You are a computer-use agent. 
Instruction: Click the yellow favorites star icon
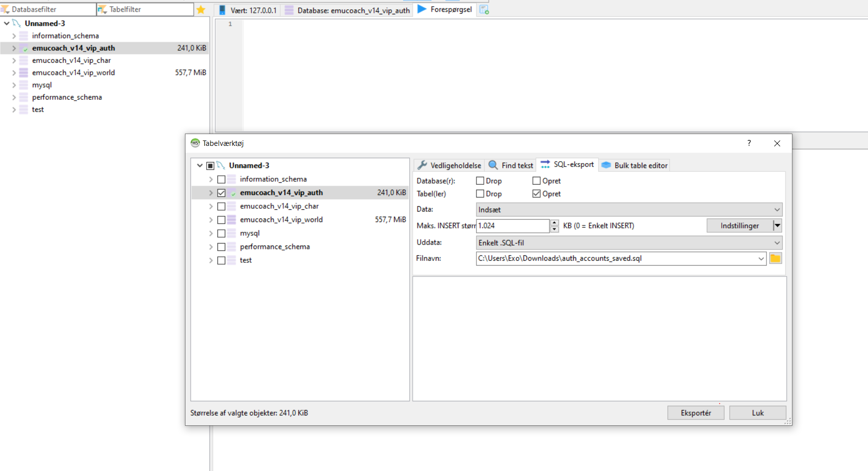pyautogui.click(x=201, y=9)
